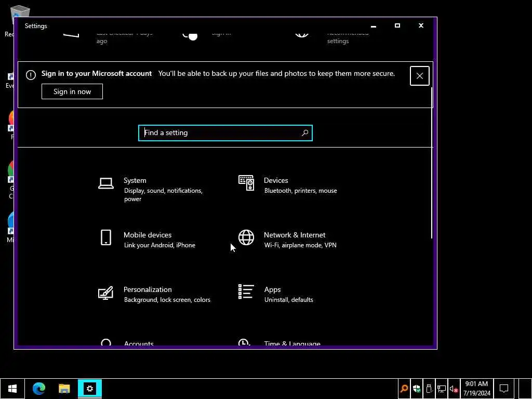The width and height of the screenshot is (532, 399).
Task: Select the Devices category label
Action: (276, 180)
